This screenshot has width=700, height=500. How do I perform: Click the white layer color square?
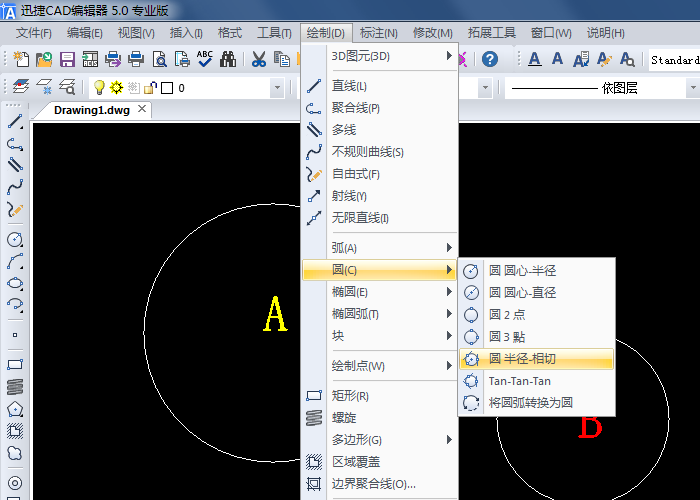coord(167,88)
